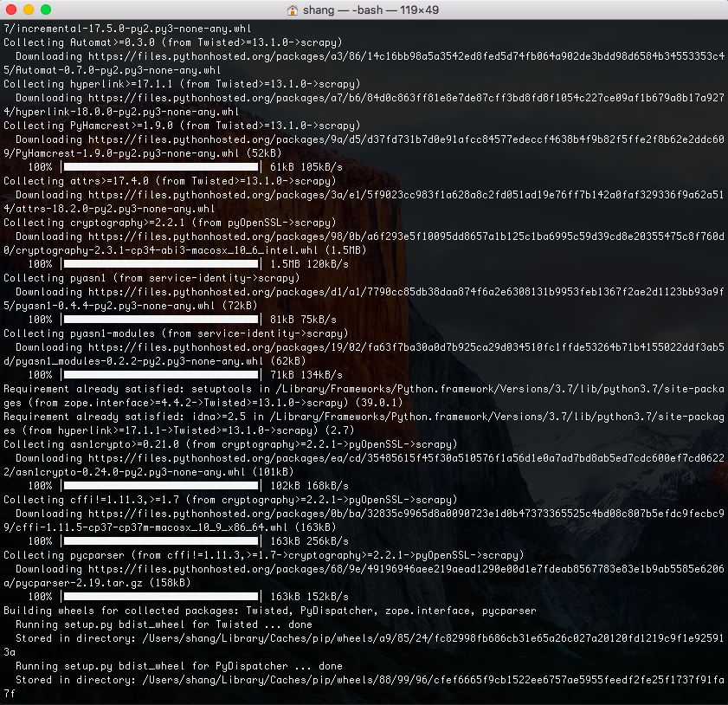Image resolution: width=728 pixels, height=705 pixels.
Task: Click the yellow minimize window button
Action: 29,10
